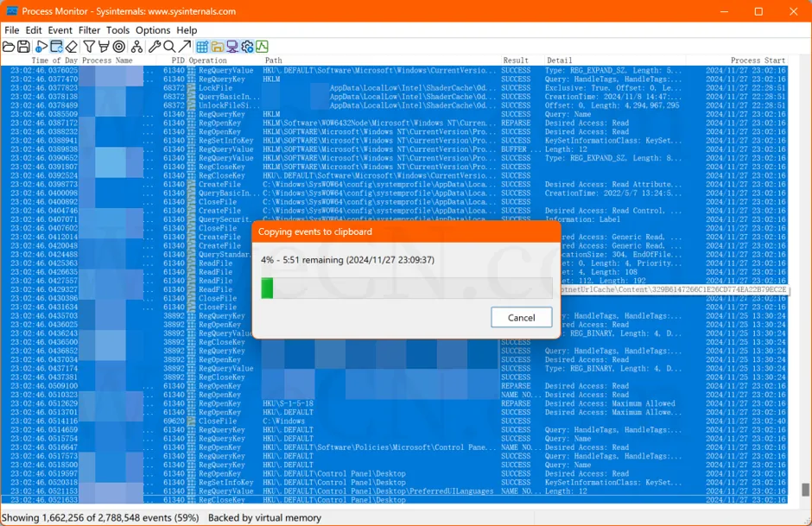Open the Process Tree icon

pos(136,47)
